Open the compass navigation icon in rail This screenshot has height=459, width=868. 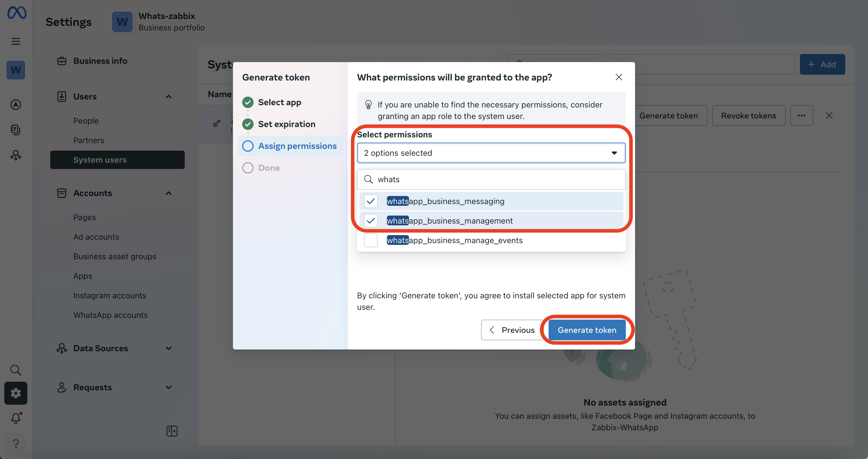pyautogui.click(x=16, y=105)
